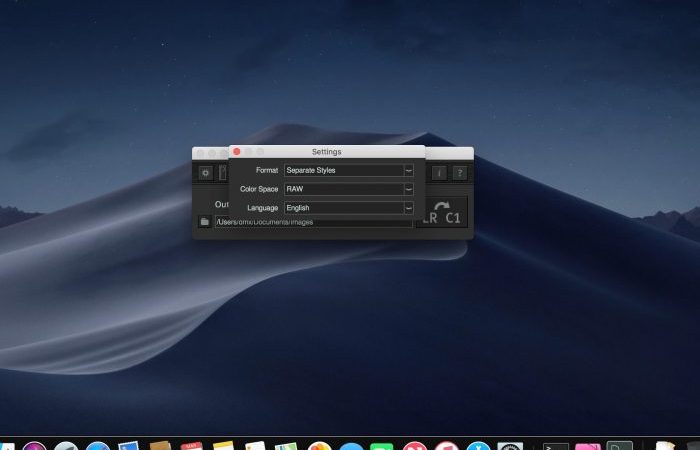Open the News app in dock
700x450 pixels.
[x=415, y=446]
